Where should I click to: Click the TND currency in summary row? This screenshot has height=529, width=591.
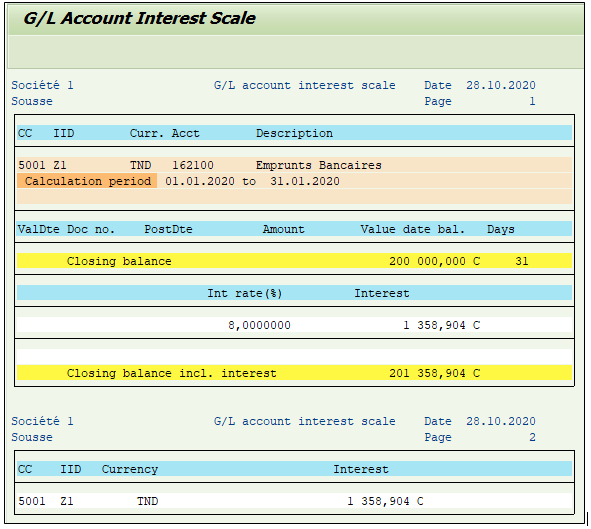pyautogui.click(x=147, y=501)
